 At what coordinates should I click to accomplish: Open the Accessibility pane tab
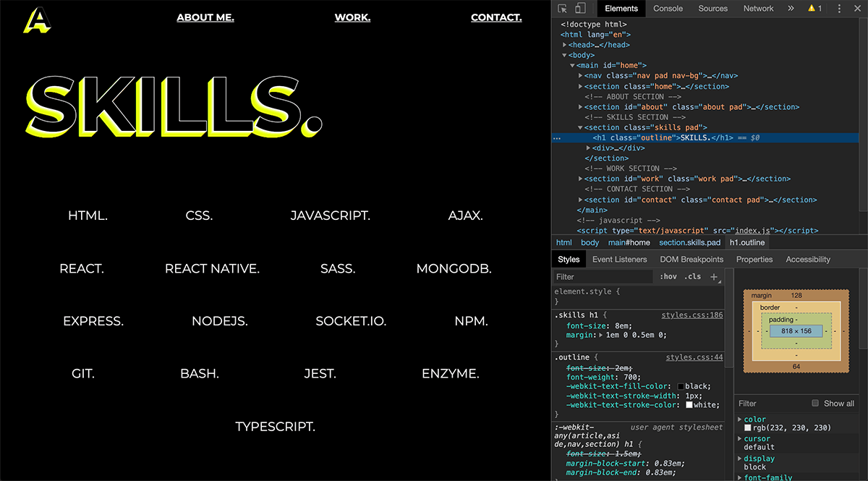tap(808, 259)
